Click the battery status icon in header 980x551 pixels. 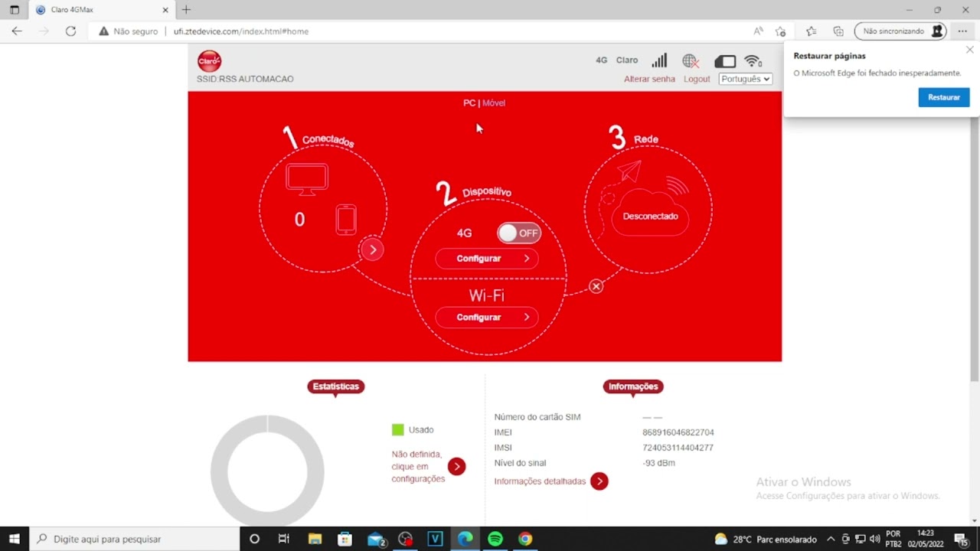pos(725,61)
